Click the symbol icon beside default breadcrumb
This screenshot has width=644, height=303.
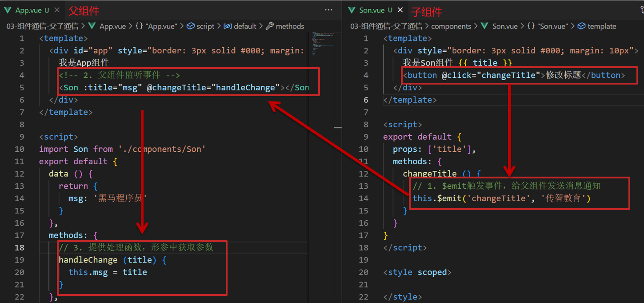click(x=228, y=26)
